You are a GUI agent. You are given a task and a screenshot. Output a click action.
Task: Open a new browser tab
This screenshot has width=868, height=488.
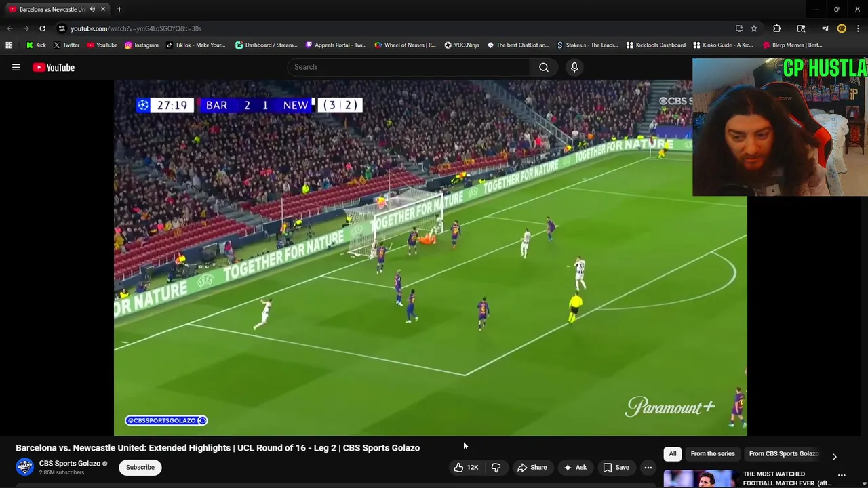(119, 9)
